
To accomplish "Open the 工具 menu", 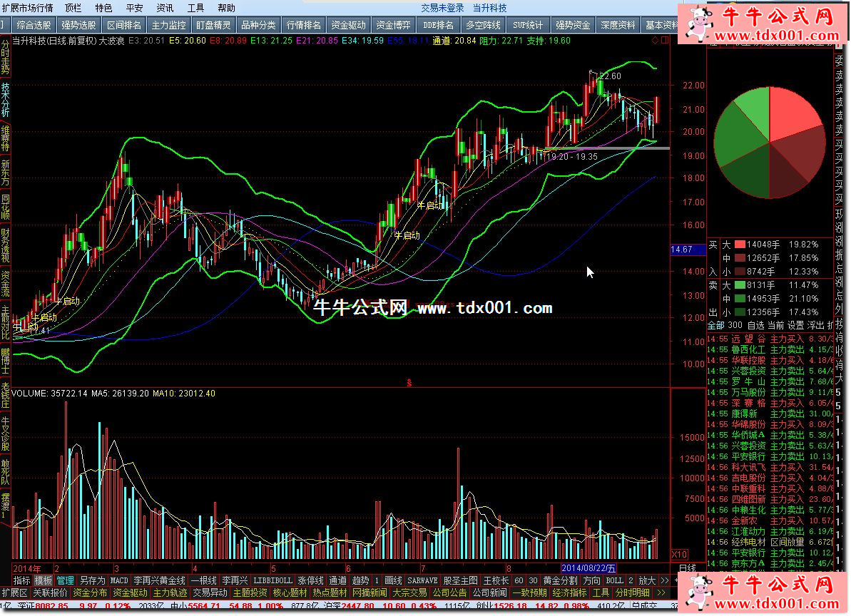I will click(195, 8).
